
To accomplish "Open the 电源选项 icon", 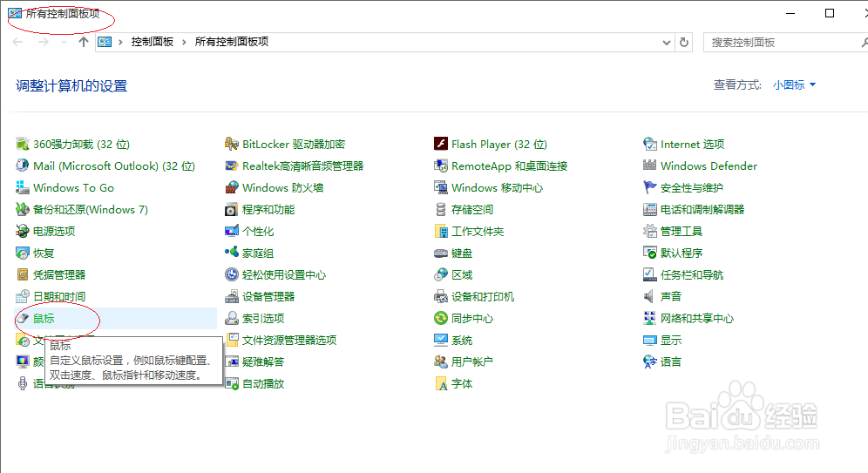I will [x=22, y=231].
